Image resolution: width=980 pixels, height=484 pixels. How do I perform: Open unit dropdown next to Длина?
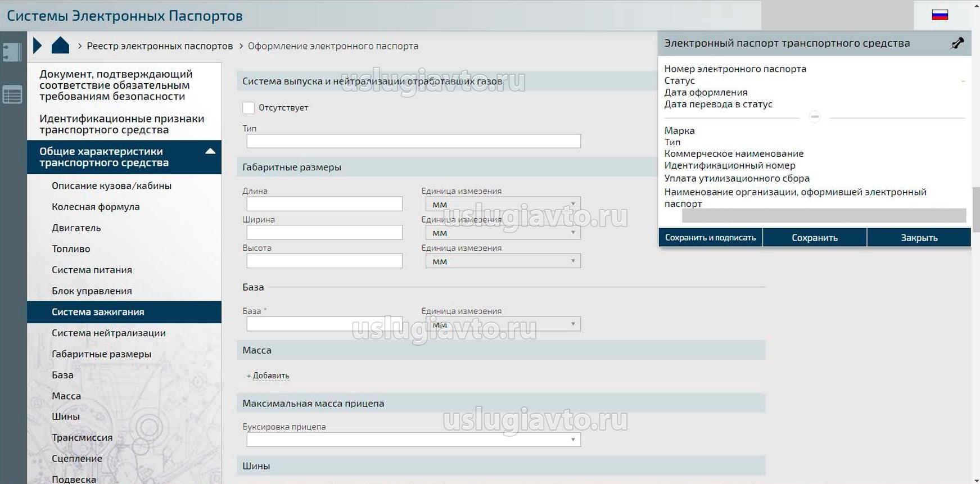[x=503, y=204]
